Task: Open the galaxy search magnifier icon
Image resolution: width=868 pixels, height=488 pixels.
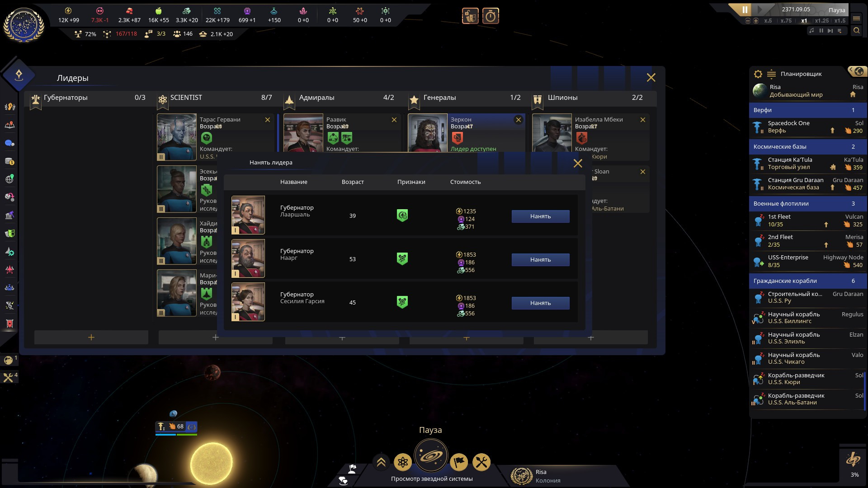Action: [x=856, y=31]
